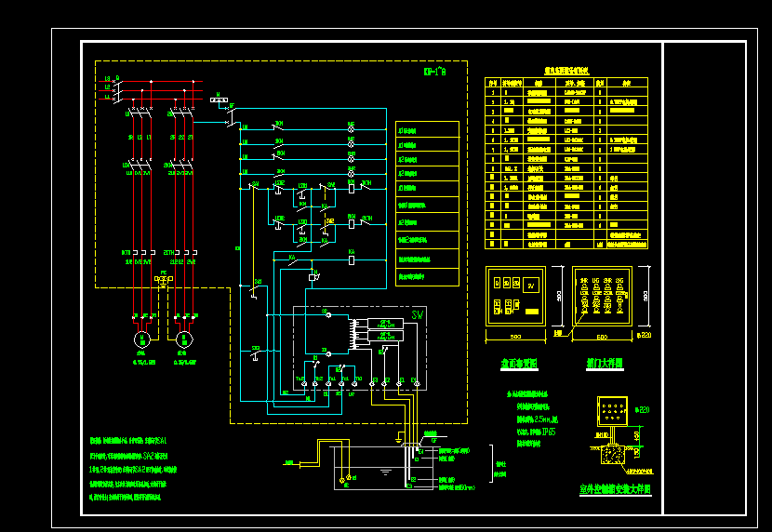Select the KA relay coil symbol

coord(352,260)
